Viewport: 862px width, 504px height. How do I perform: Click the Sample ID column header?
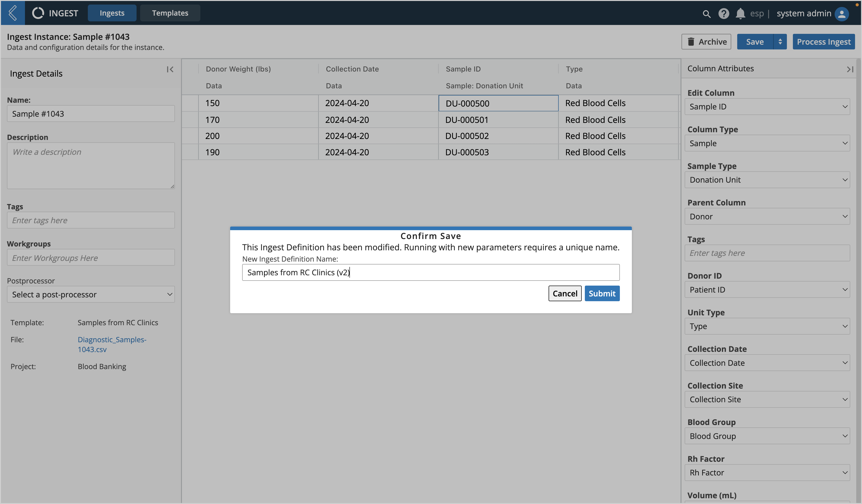(463, 69)
